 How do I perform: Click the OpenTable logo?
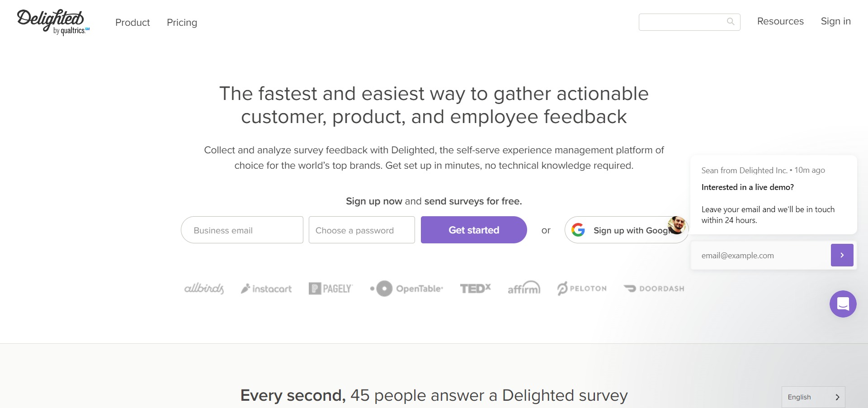(x=406, y=288)
